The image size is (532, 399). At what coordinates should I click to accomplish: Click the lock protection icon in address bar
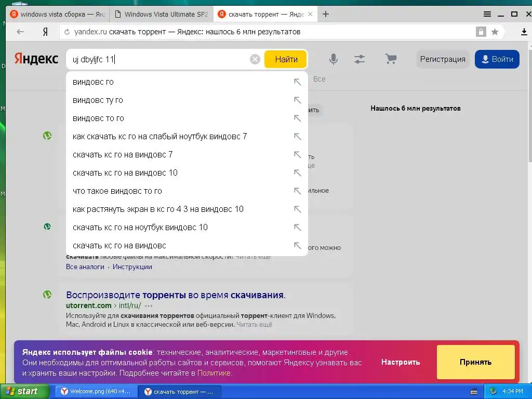pos(481,32)
